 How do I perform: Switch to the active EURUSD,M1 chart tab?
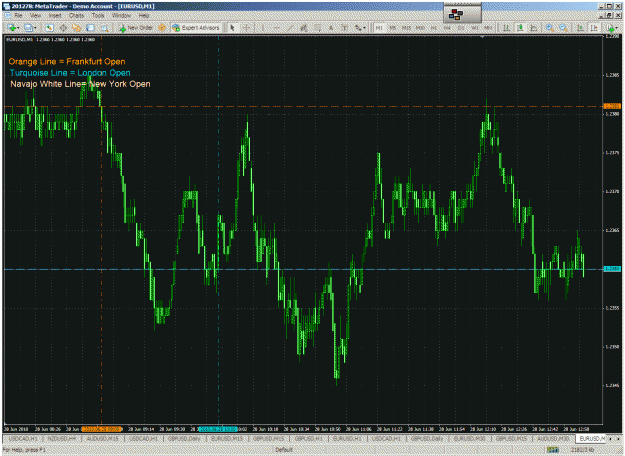point(591,438)
